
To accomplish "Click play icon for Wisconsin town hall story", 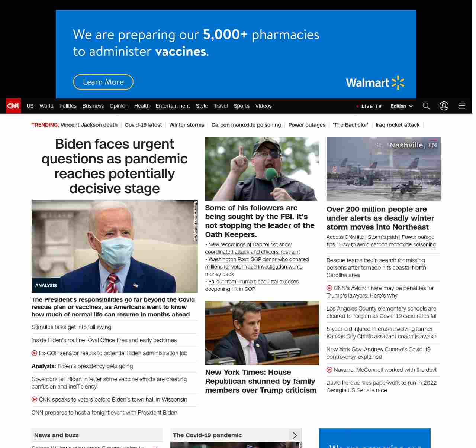I will 35,400.
